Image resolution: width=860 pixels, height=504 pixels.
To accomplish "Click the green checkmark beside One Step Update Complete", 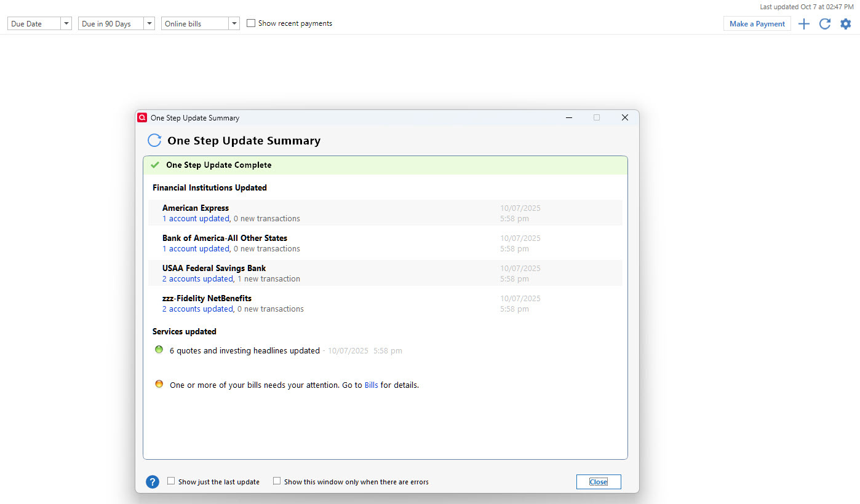I will 155,165.
